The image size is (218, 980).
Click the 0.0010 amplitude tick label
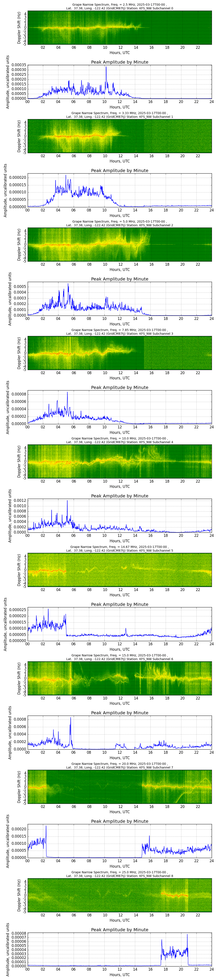tap(20, 506)
